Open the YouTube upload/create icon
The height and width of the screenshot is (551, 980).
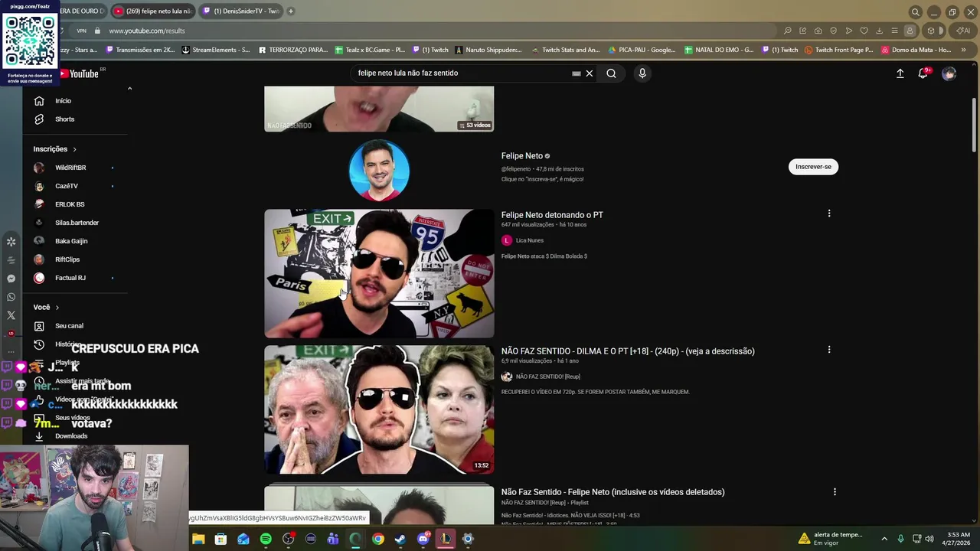click(900, 73)
